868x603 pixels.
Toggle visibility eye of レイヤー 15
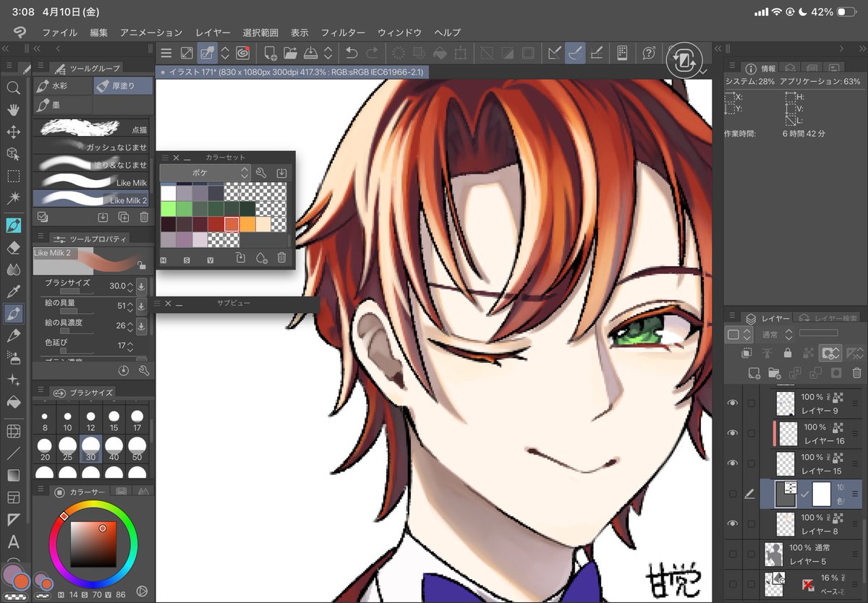click(x=733, y=463)
